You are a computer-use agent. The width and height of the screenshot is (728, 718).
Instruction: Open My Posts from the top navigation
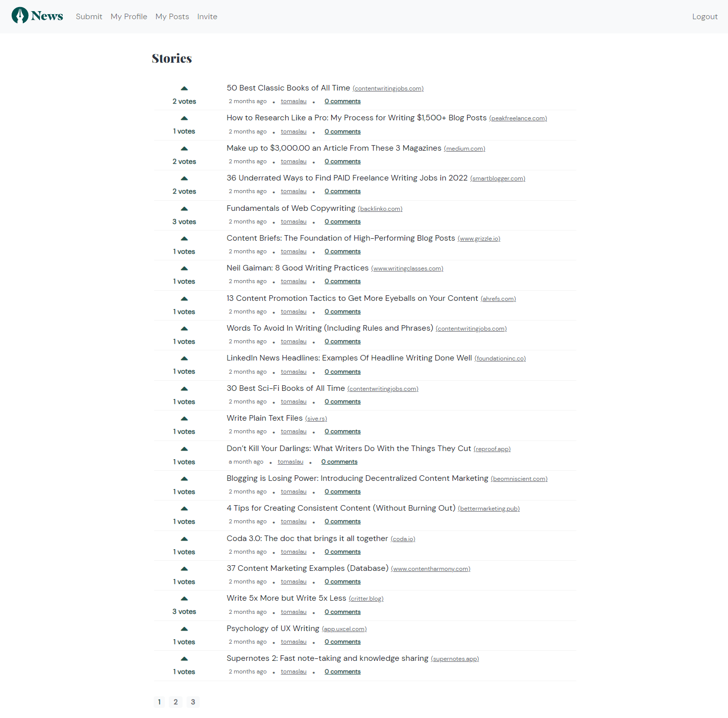(x=172, y=16)
